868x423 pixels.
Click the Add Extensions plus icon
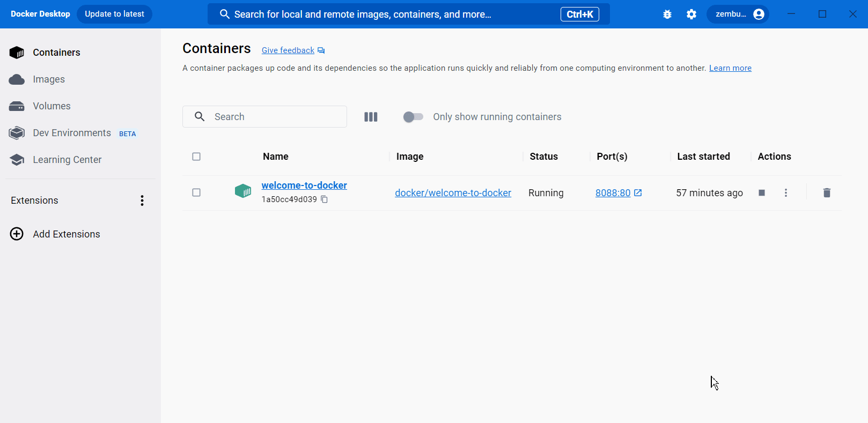(17, 234)
